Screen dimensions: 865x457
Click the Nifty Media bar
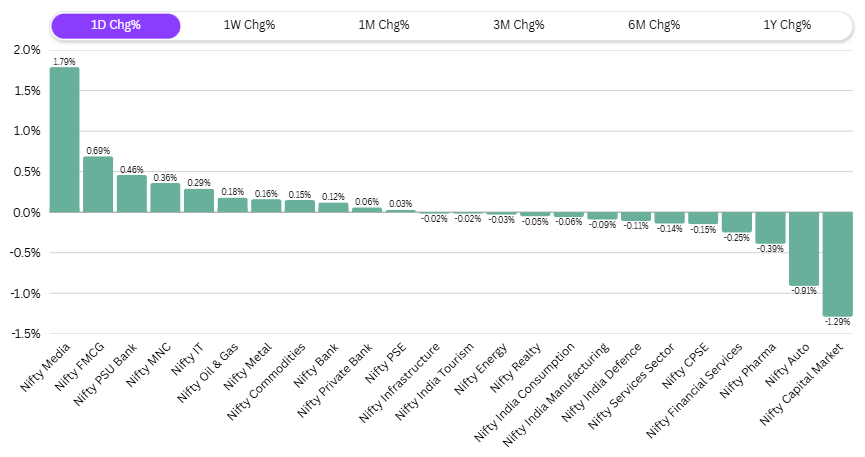(x=64, y=140)
